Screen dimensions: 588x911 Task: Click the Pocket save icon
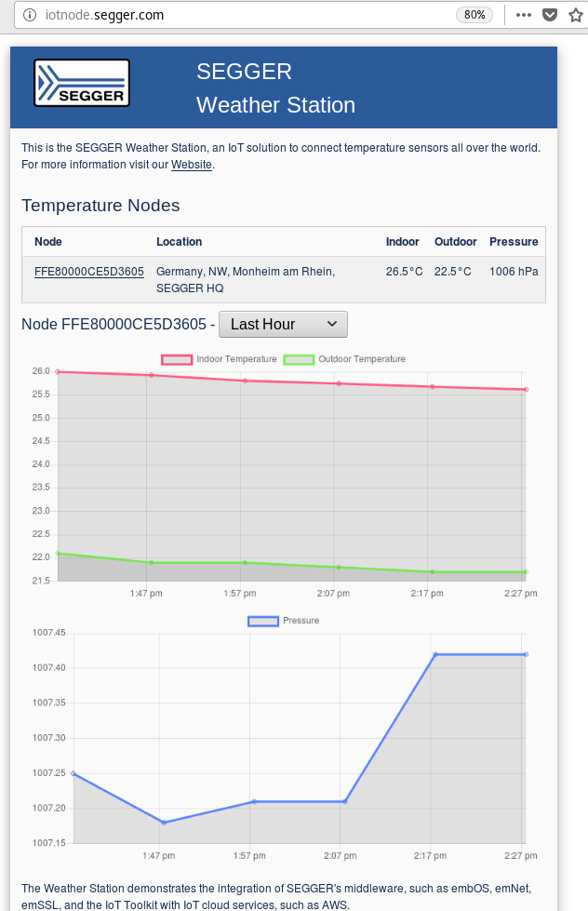tap(550, 15)
